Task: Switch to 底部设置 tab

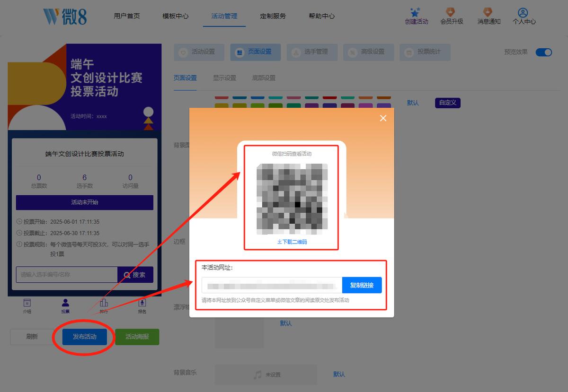Action: coord(264,78)
